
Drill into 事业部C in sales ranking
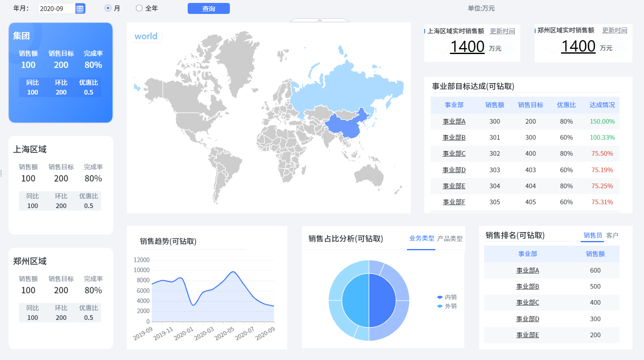pyautogui.click(x=528, y=303)
